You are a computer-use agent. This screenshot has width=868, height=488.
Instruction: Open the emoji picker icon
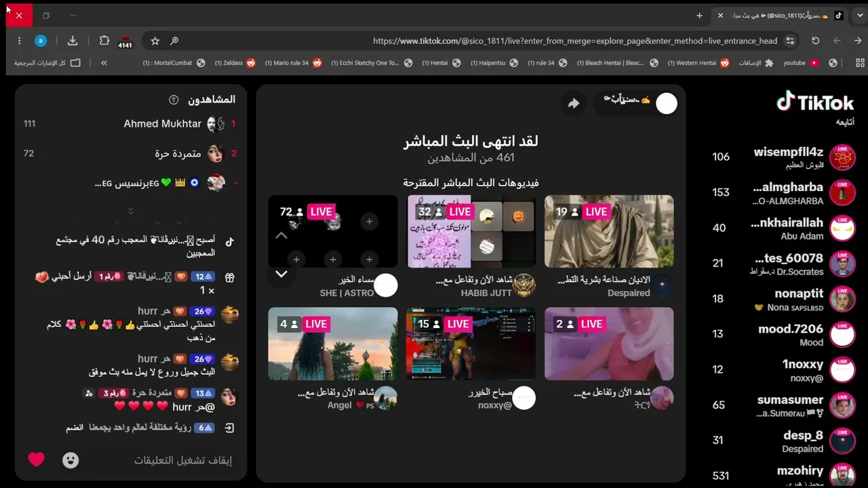click(x=71, y=460)
